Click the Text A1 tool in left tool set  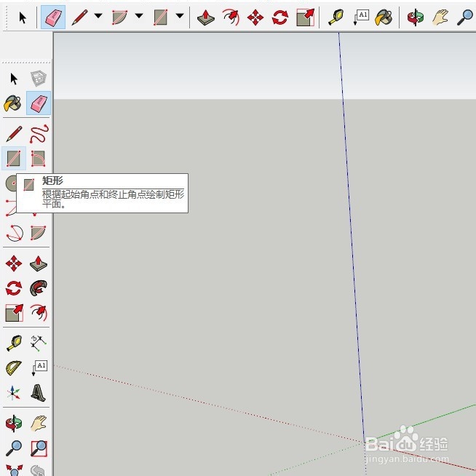39,368
